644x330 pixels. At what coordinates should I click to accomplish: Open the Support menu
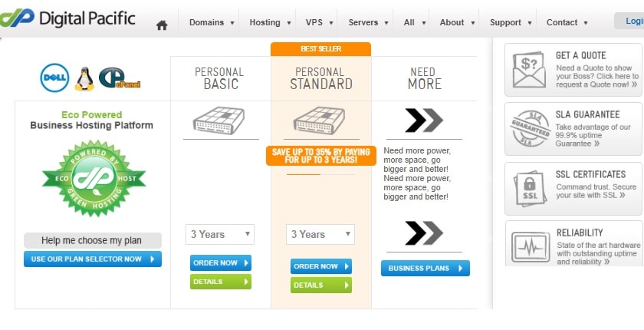coord(511,22)
